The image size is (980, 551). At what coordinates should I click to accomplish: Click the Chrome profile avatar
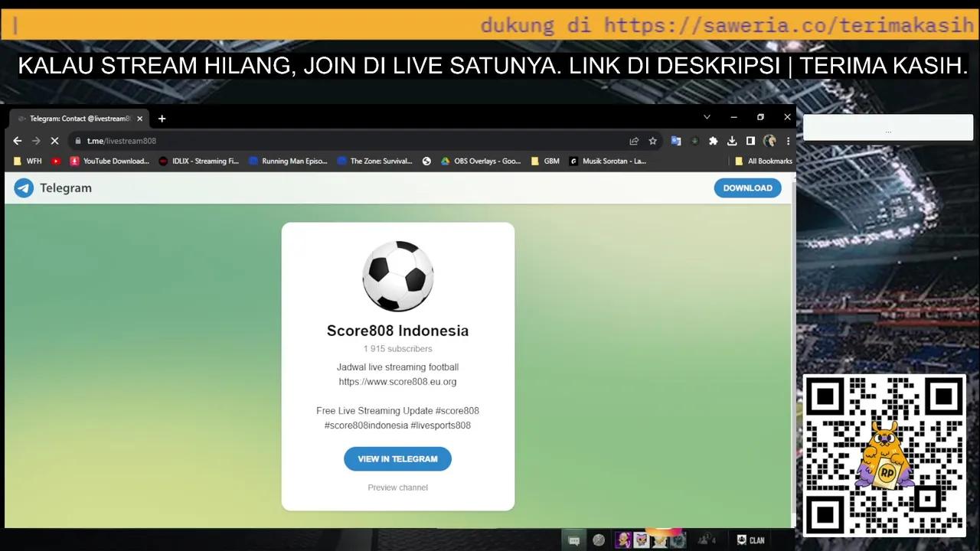point(769,141)
